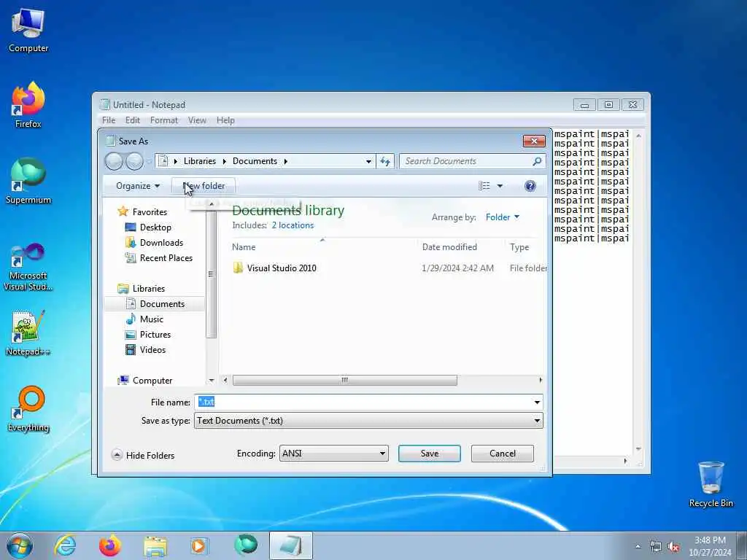Select the Firefox desktop shortcut

click(28, 105)
